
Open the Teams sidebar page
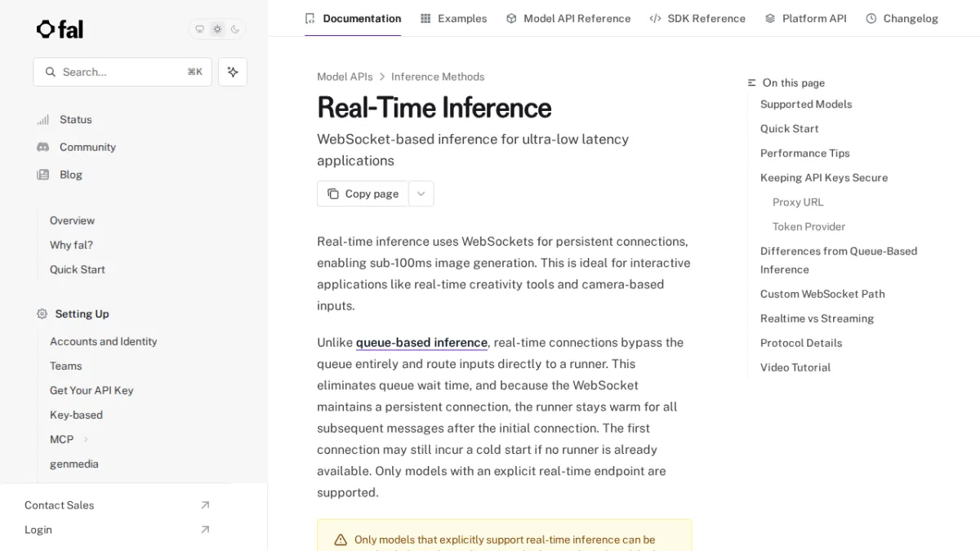tap(66, 366)
